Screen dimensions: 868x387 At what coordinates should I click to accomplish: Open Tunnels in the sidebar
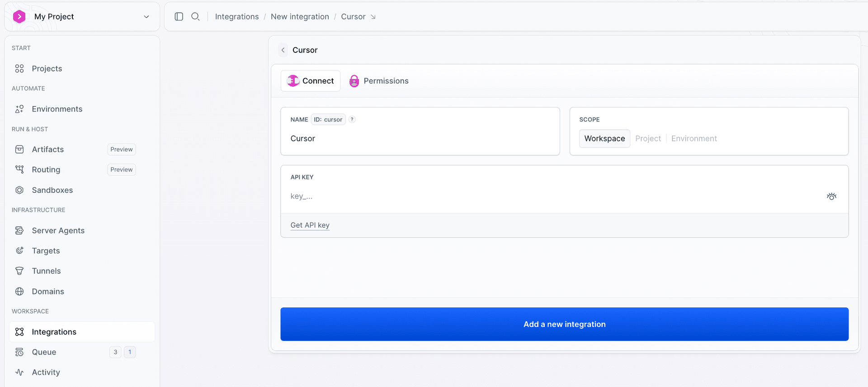tap(46, 271)
